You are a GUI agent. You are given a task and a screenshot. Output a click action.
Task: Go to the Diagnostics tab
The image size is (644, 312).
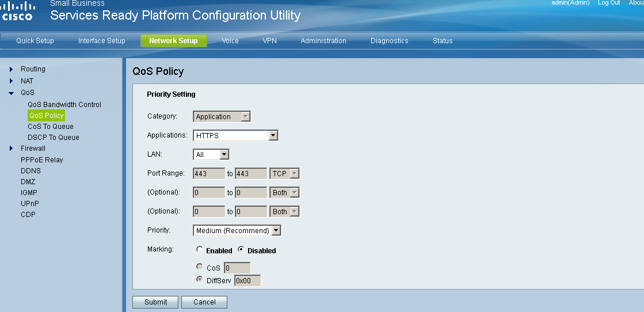(389, 41)
